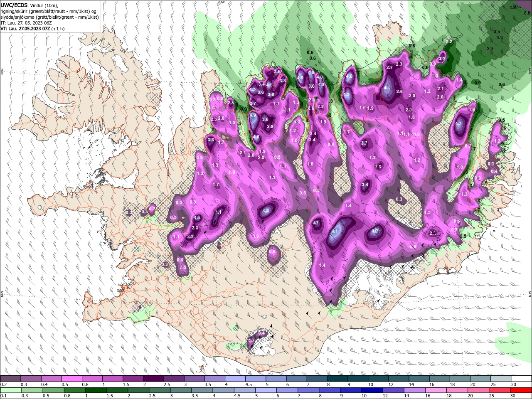The width and height of the screenshot is (532, 399).
Task: Click the 4.9 value label on map
Action: click(300, 77)
